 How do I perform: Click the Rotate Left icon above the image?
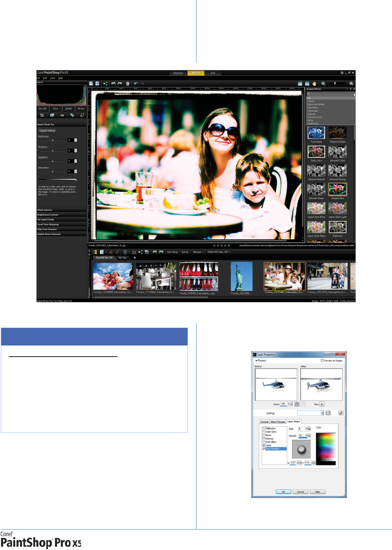(113, 83)
